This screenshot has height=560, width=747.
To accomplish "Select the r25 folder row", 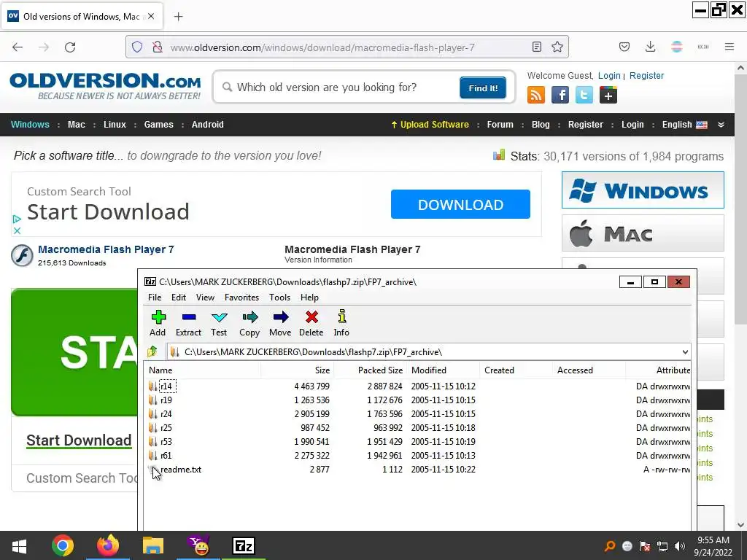I will coord(417,427).
